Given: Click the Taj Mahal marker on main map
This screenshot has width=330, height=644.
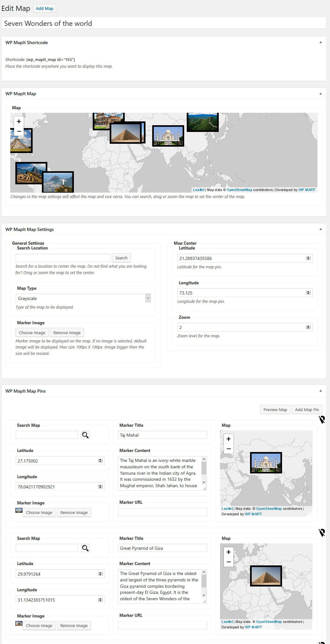Looking at the screenshot, I should point(168,136).
